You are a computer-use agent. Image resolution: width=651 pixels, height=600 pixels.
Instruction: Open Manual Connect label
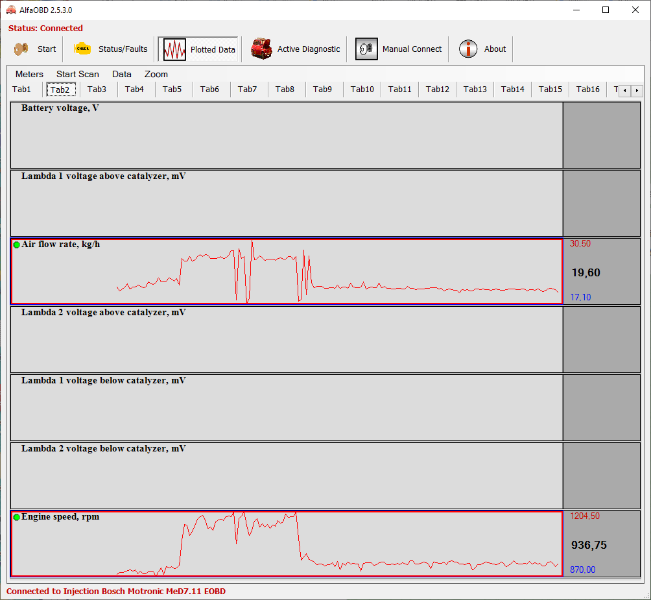412,49
